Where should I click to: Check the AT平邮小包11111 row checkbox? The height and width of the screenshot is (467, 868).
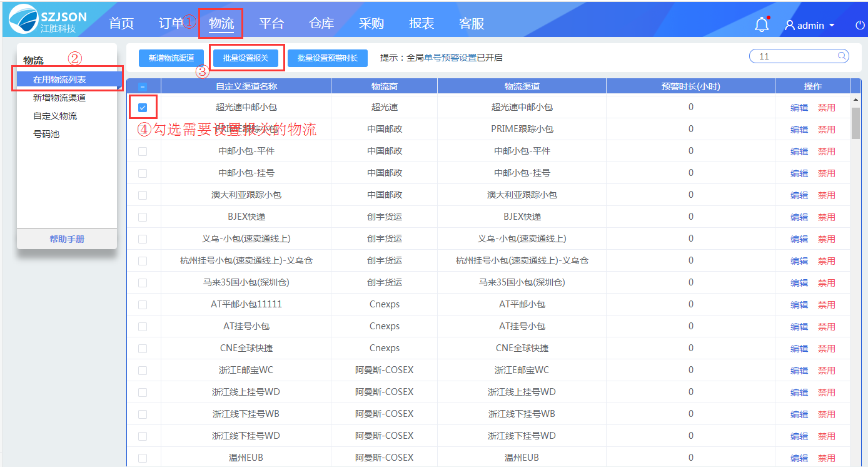pyautogui.click(x=143, y=305)
